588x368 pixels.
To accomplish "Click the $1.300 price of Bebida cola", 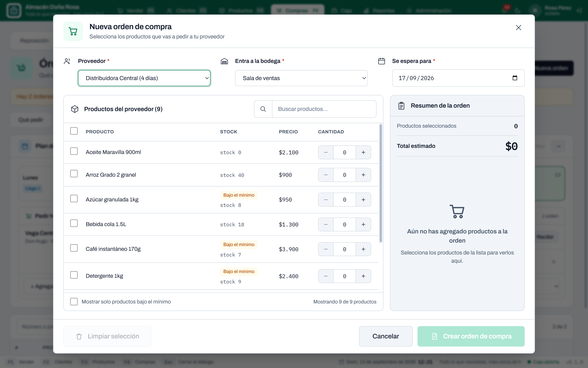I will (x=288, y=225).
